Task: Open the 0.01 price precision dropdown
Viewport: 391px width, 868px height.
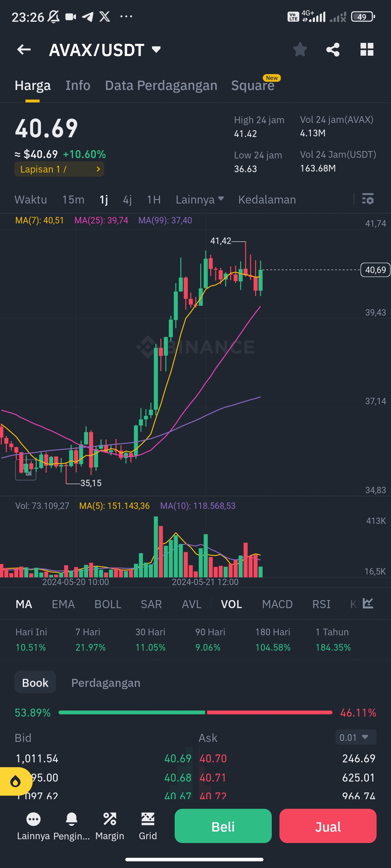Action: (x=355, y=738)
